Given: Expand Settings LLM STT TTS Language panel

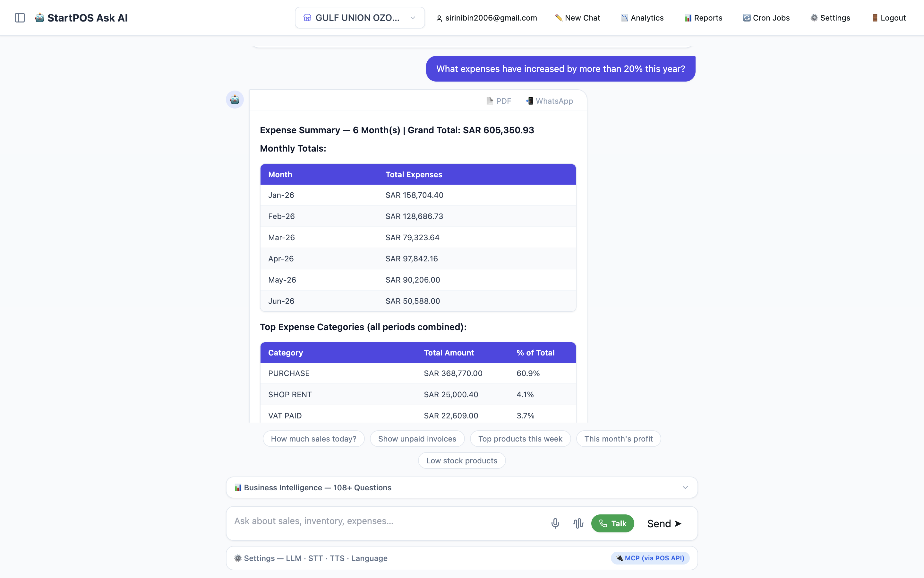Looking at the screenshot, I should pyautogui.click(x=462, y=558).
